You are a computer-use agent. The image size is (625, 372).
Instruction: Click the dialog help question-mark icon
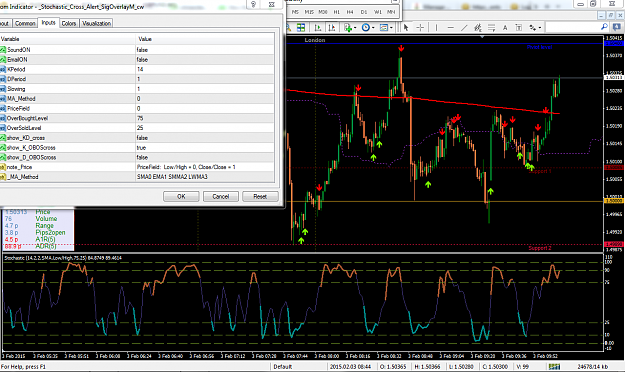click(x=254, y=4)
